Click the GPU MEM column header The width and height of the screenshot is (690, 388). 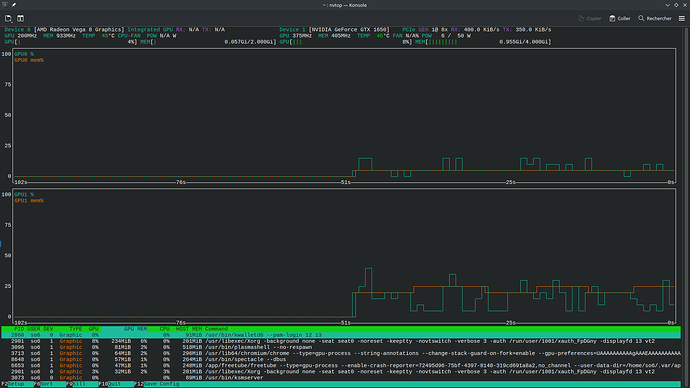[136, 329]
